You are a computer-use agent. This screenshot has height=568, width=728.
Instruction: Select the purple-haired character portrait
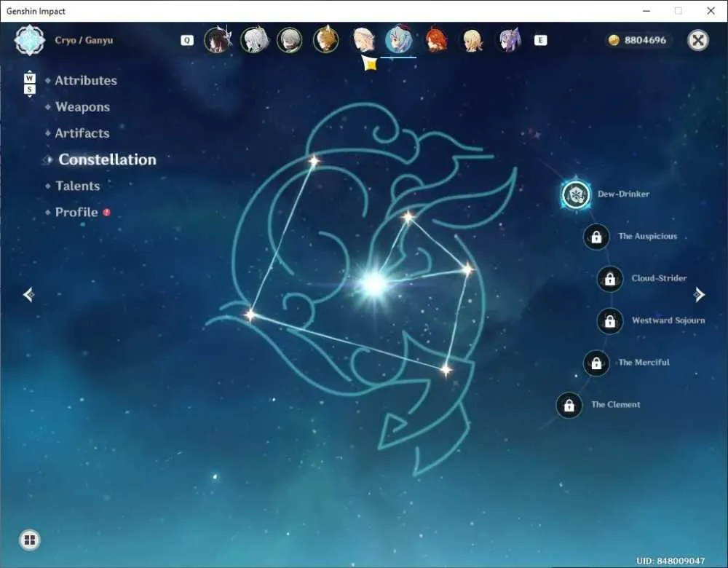[x=510, y=39]
